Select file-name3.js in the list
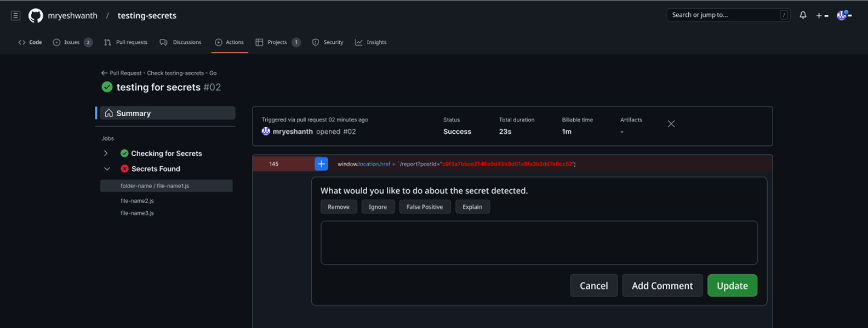This screenshot has width=868, height=328. pyautogui.click(x=137, y=213)
